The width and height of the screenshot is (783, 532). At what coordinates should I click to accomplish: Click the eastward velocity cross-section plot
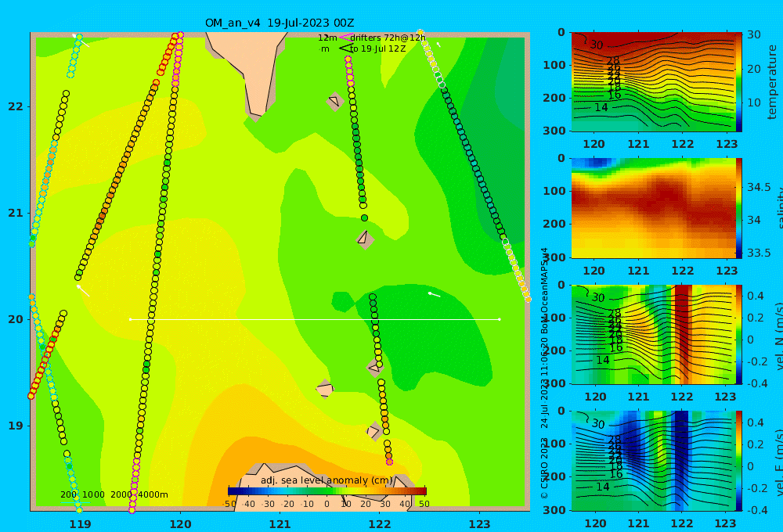click(653, 461)
